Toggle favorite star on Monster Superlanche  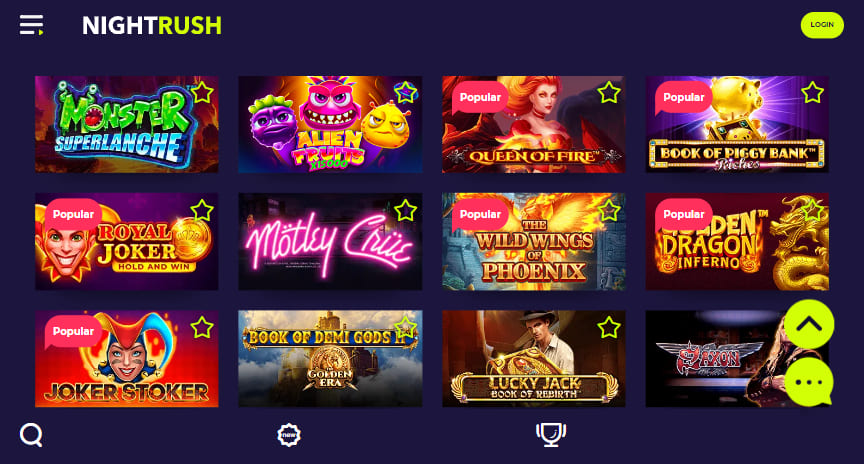point(202,93)
